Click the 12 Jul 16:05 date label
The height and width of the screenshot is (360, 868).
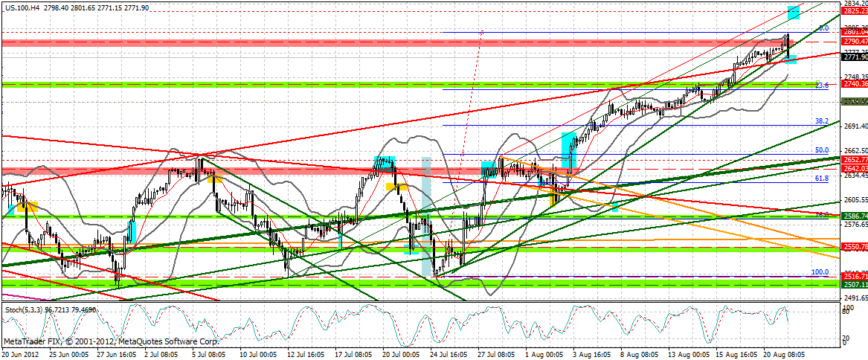point(304,354)
